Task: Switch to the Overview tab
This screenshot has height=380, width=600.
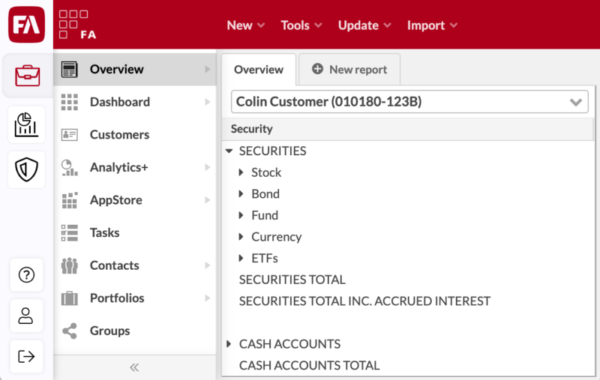Action: tap(259, 70)
